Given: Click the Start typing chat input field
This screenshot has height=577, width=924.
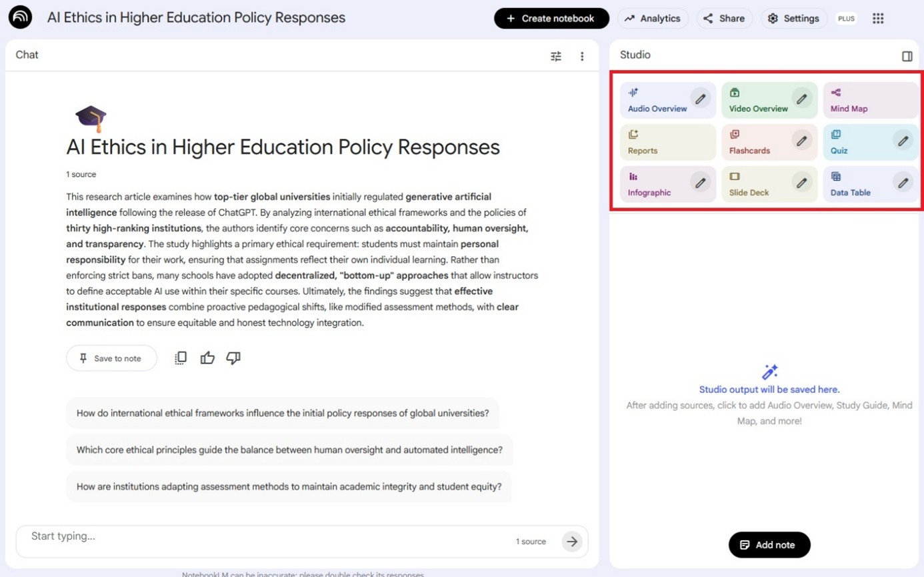Looking at the screenshot, I should coord(267,537).
